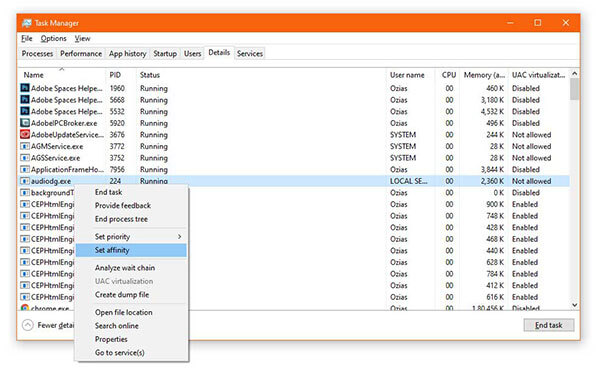Click the Photoshop icon for PID 1960
Image resolution: width=600 pixels, height=368 pixels.
[x=25, y=88]
